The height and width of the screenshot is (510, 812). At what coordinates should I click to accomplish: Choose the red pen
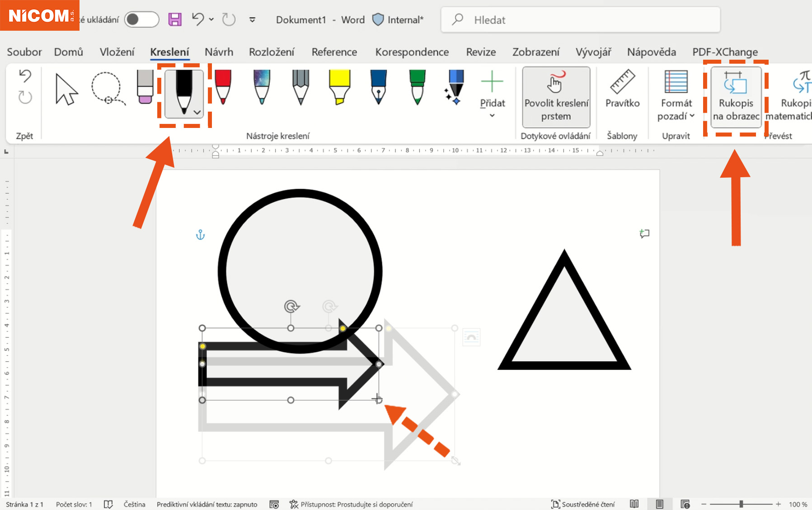pyautogui.click(x=223, y=87)
